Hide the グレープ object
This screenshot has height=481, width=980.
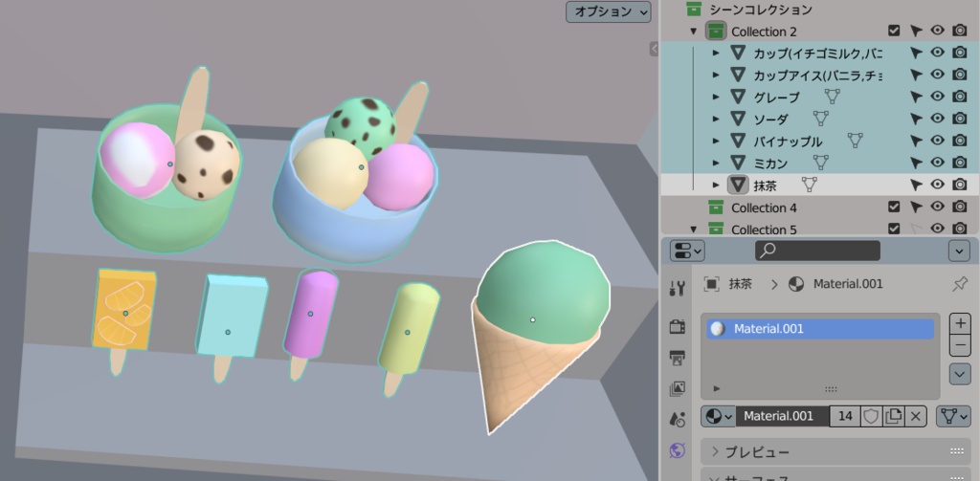[x=937, y=97]
